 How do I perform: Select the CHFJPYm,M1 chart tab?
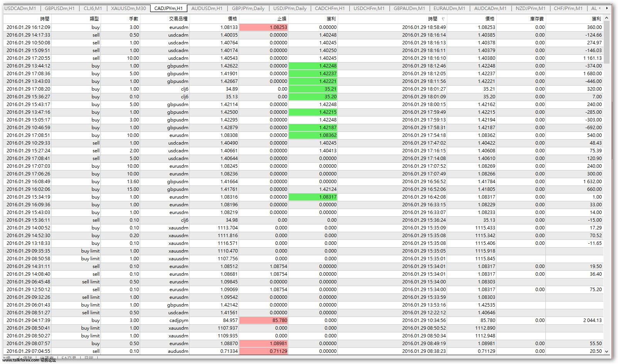coord(568,8)
